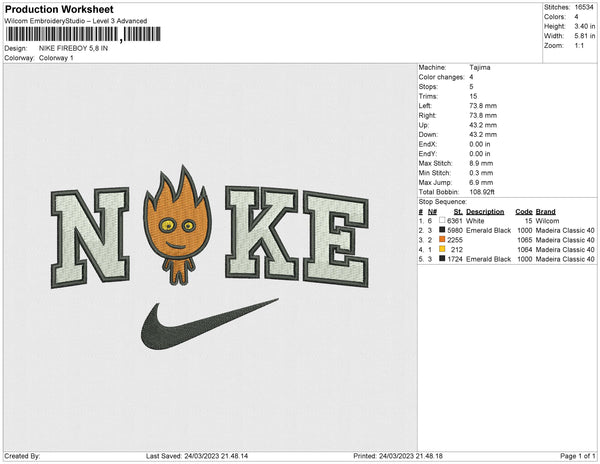Select the orange thread swatch for 2255
Viewport: 600px width, 464px height.
click(442, 239)
